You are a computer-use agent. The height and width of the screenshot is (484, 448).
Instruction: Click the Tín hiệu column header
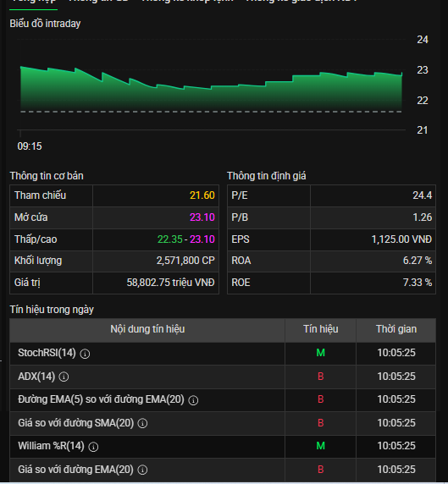tap(321, 329)
